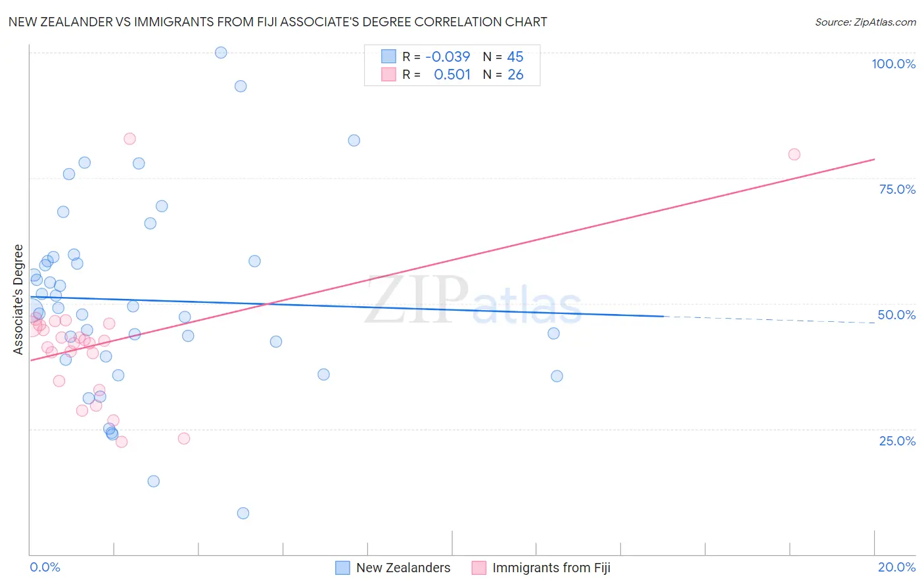Click the 50.0% y-axis label
This screenshot has height=586, width=924.
pyautogui.click(x=897, y=315)
